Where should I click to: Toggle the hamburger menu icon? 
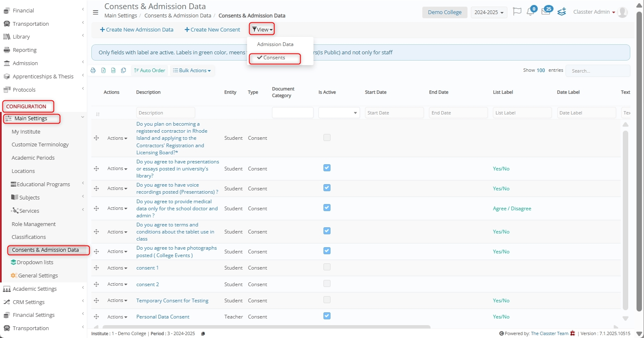coord(95,12)
